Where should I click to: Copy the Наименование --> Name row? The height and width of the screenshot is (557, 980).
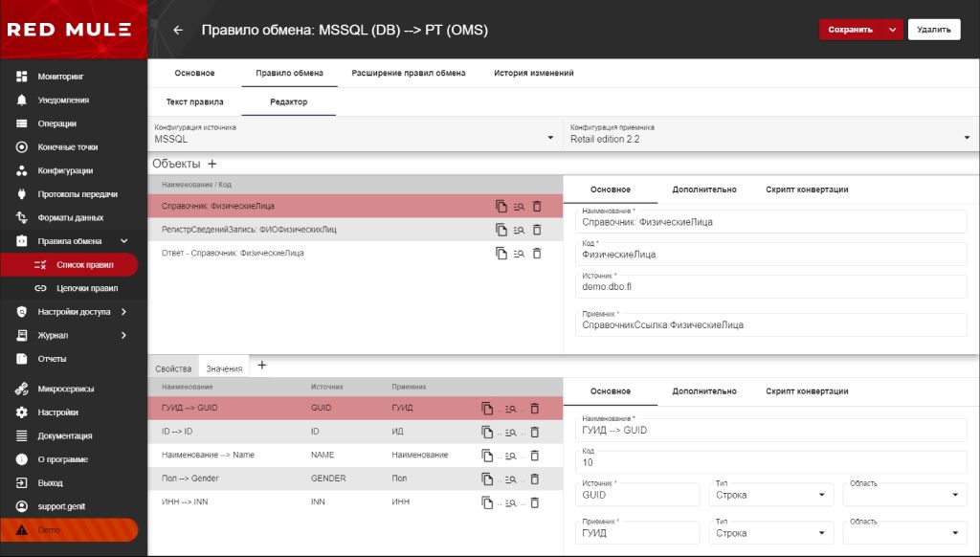click(487, 456)
